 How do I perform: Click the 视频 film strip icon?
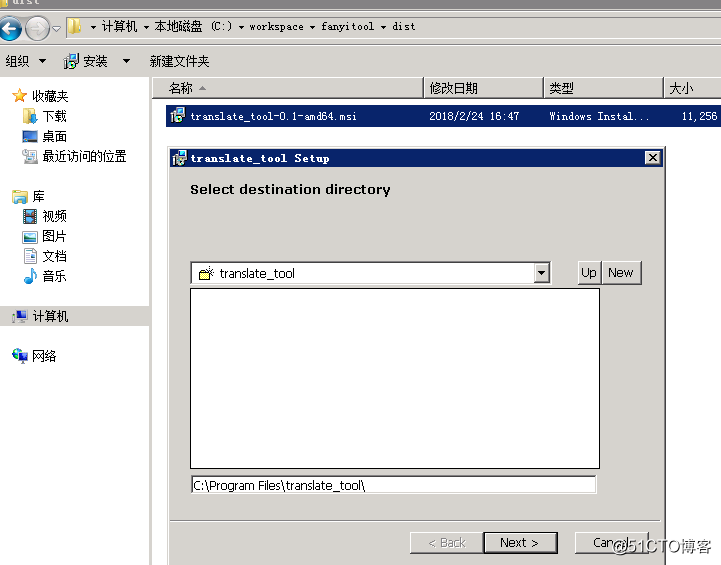click(30, 217)
